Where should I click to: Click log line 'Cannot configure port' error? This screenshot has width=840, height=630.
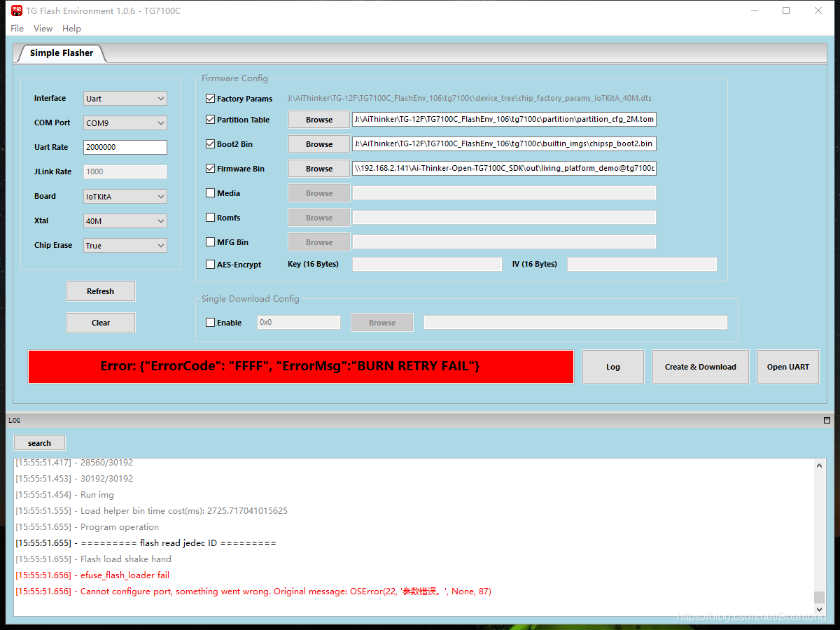(253, 591)
